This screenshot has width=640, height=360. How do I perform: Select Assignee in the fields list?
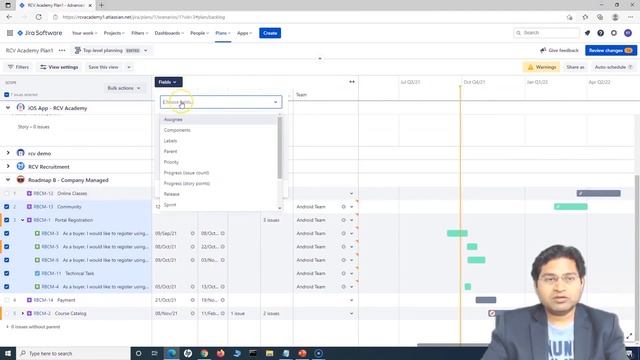click(x=219, y=120)
